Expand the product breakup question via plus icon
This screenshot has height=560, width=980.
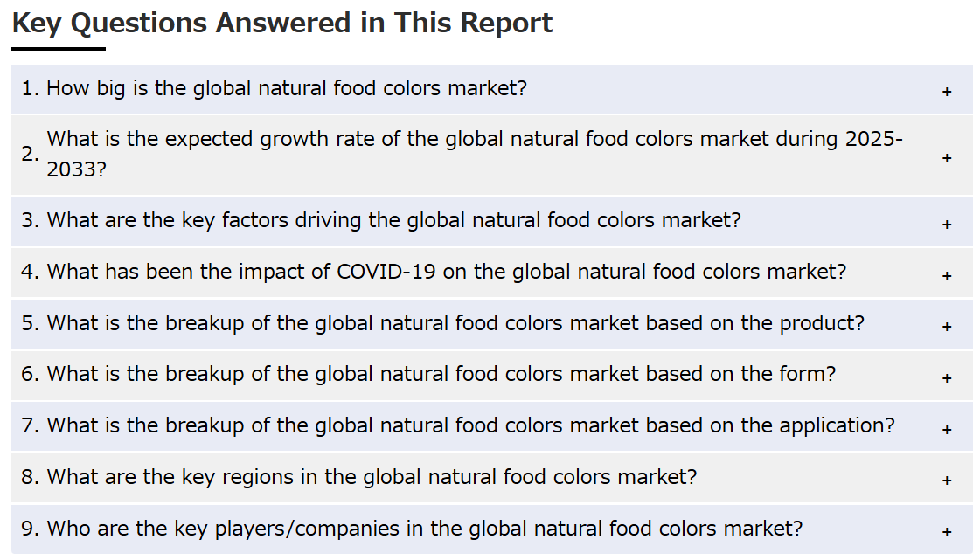tap(946, 327)
